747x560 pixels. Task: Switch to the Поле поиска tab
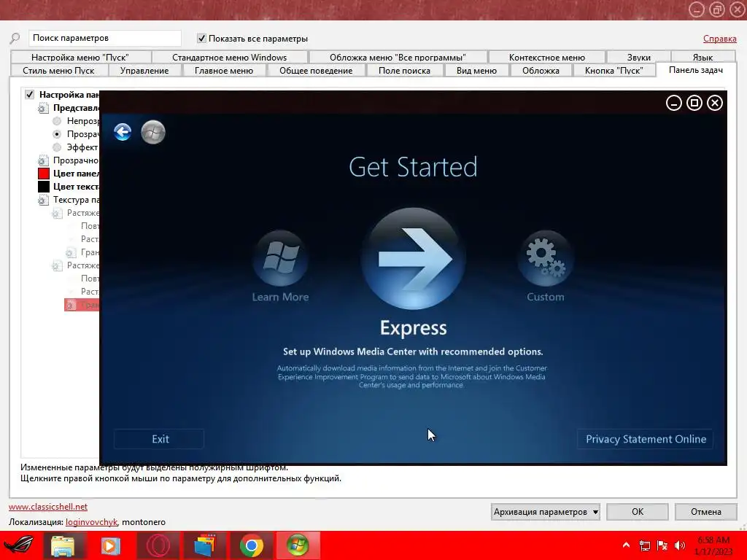pyautogui.click(x=404, y=71)
